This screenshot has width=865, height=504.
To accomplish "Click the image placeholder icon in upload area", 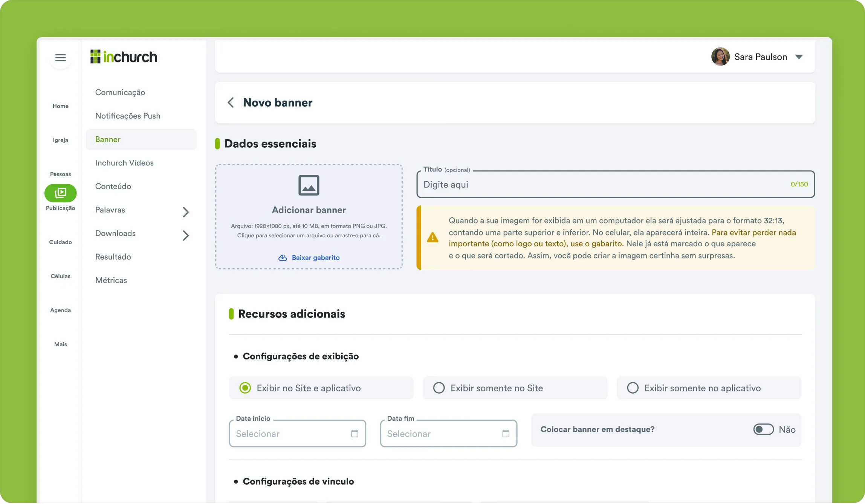I will point(309,185).
